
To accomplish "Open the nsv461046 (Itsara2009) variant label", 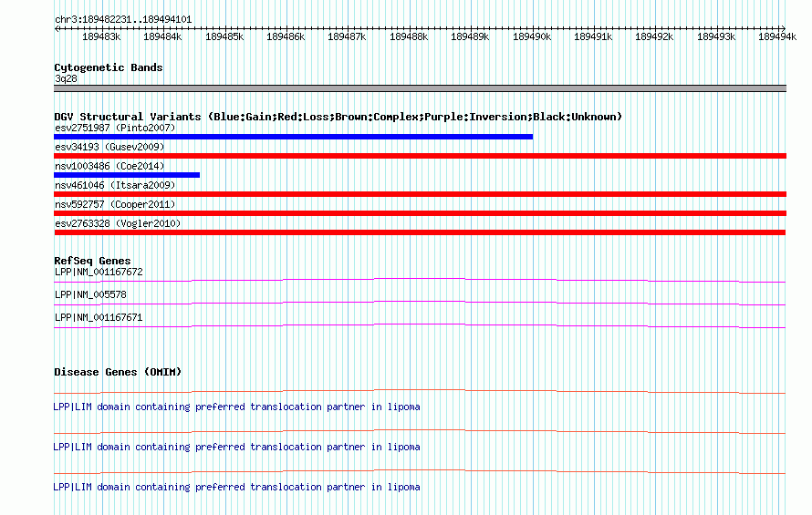I will [115, 185].
